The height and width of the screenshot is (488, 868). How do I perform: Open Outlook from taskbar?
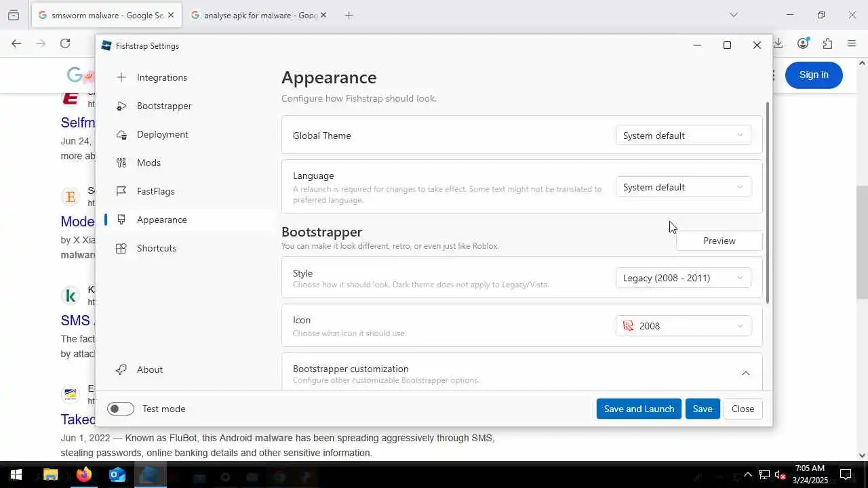[117, 474]
